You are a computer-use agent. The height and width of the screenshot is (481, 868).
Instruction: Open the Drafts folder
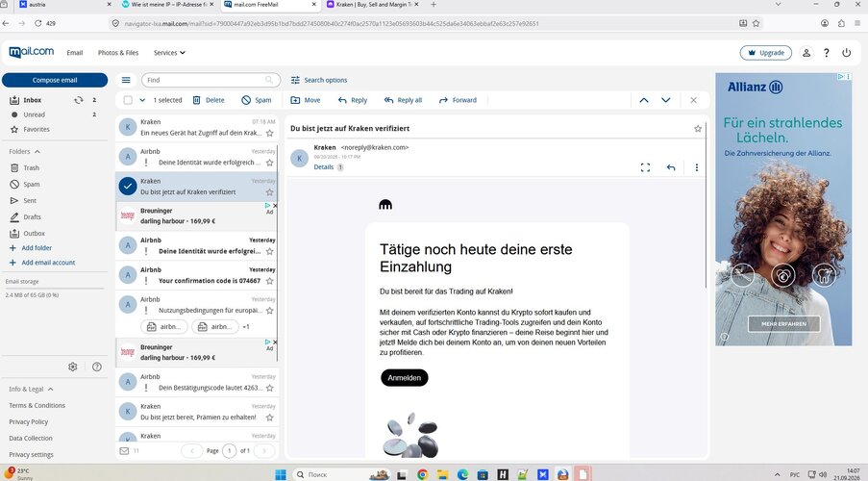click(32, 217)
